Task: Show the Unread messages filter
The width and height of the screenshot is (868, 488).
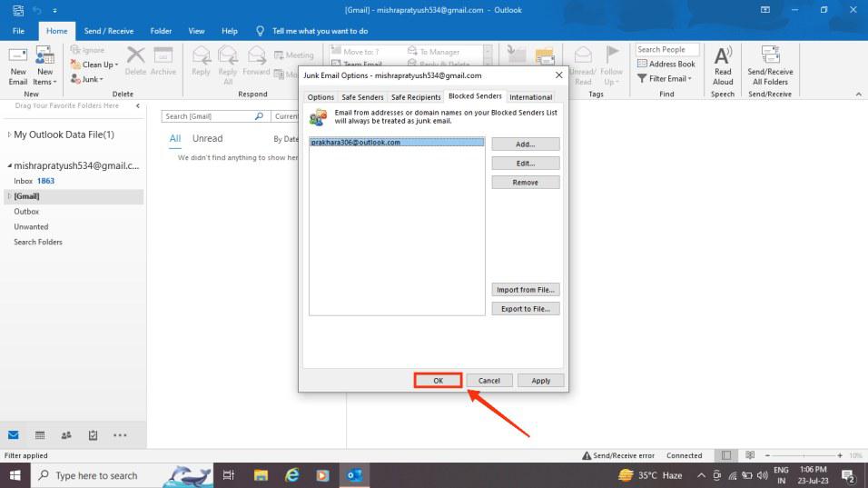Action: 207,138
